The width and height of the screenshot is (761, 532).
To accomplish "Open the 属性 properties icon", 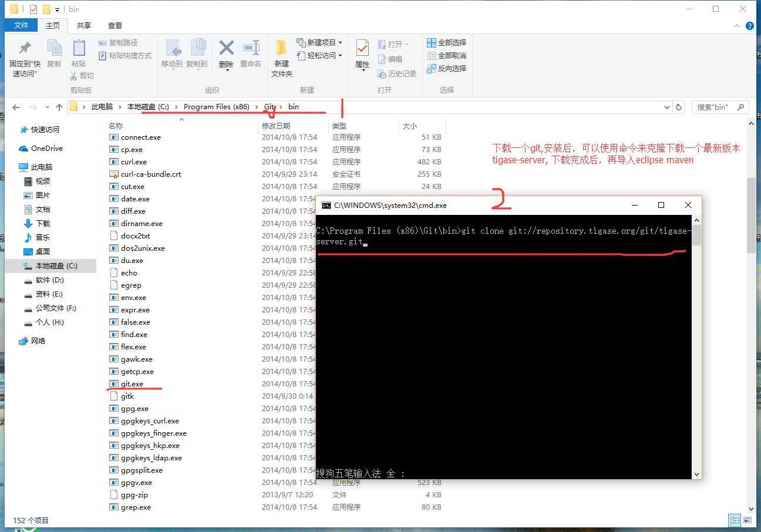I will point(362,56).
